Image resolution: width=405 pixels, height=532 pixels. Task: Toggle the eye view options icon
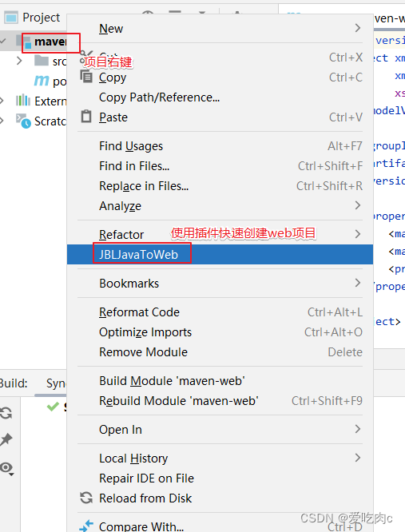[x=6, y=468]
